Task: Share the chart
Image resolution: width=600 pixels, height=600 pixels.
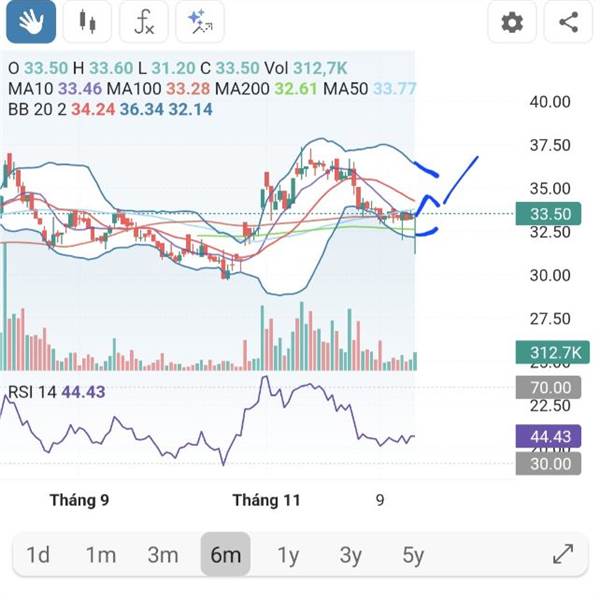Action: pos(569,22)
